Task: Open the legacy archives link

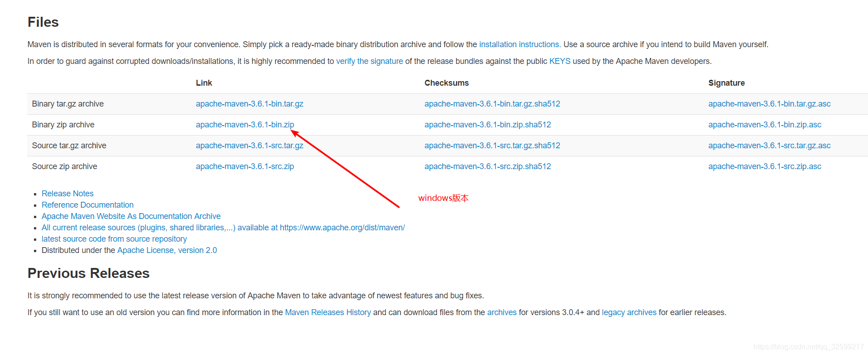Action: coord(629,312)
